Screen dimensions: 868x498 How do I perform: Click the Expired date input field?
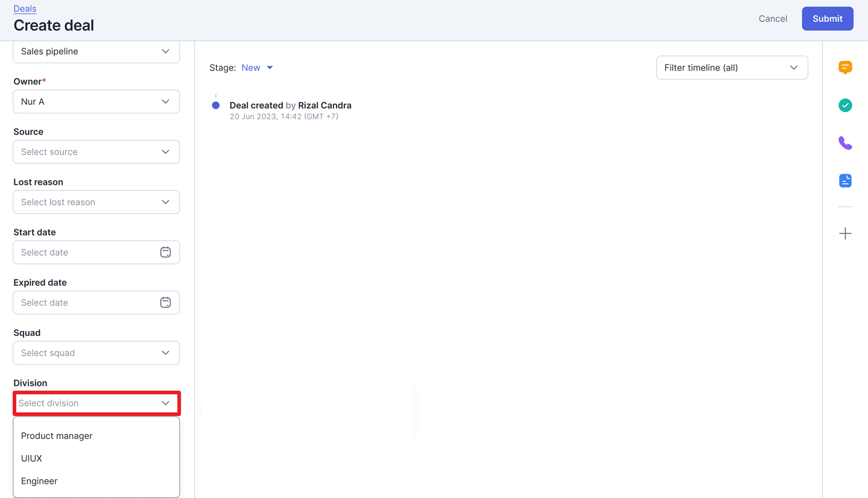[x=97, y=303]
